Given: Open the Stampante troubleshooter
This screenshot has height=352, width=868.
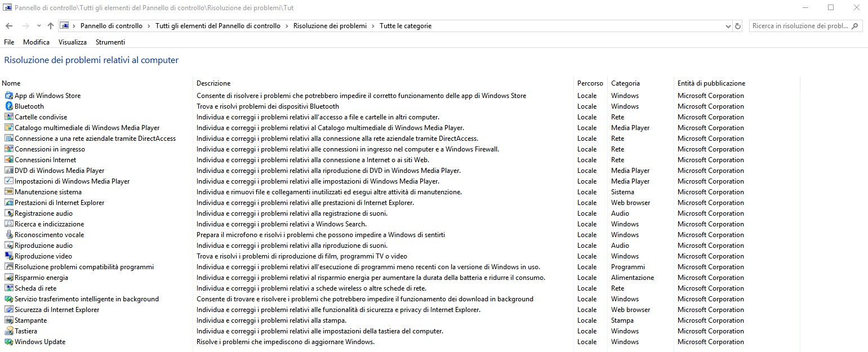Looking at the screenshot, I should (x=31, y=320).
